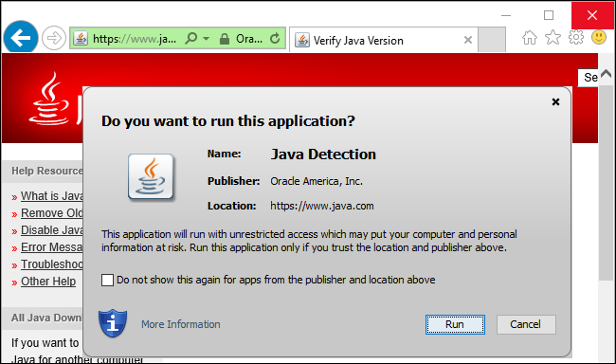Screen dimensions: 616x364
Task: Click the Java site icon in address bar
Action: (81, 39)
